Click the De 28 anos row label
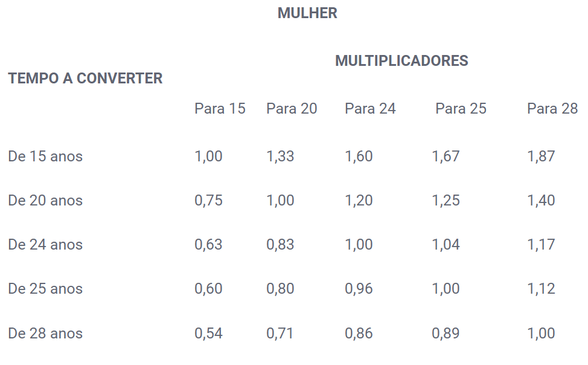The height and width of the screenshot is (365, 588). (45, 334)
